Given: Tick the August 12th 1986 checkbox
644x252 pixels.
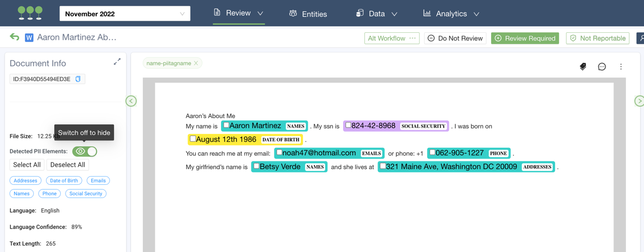Looking at the screenshot, I should (x=193, y=139).
